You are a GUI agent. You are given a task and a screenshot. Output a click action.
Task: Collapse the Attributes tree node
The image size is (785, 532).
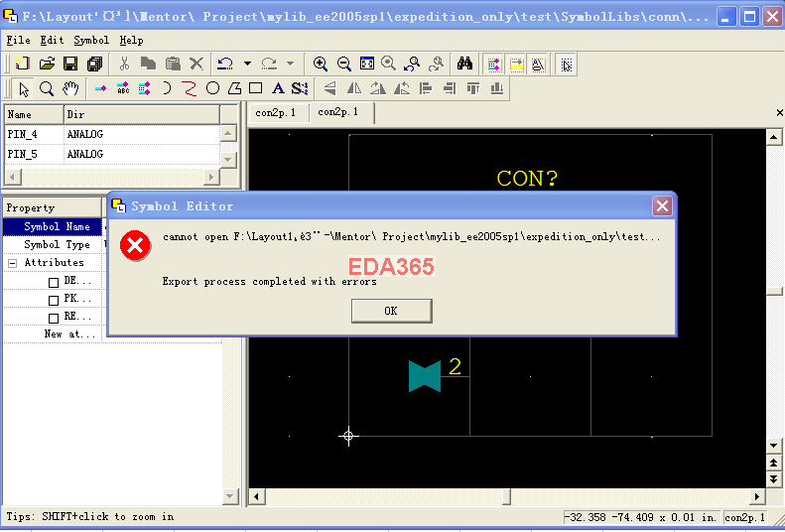pyautogui.click(x=13, y=263)
